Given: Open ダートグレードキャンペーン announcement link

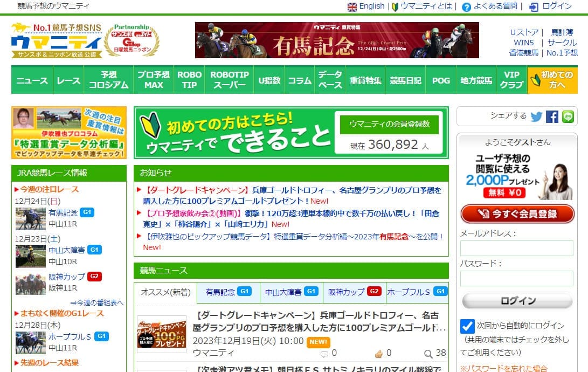Looking at the screenshot, I should tap(292, 196).
